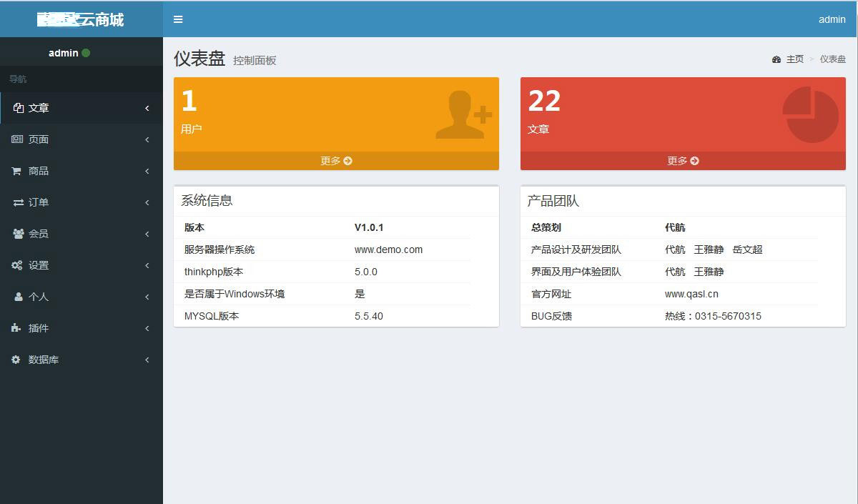Click the 数据库 gear icon
858x504 pixels.
coord(16,360)
